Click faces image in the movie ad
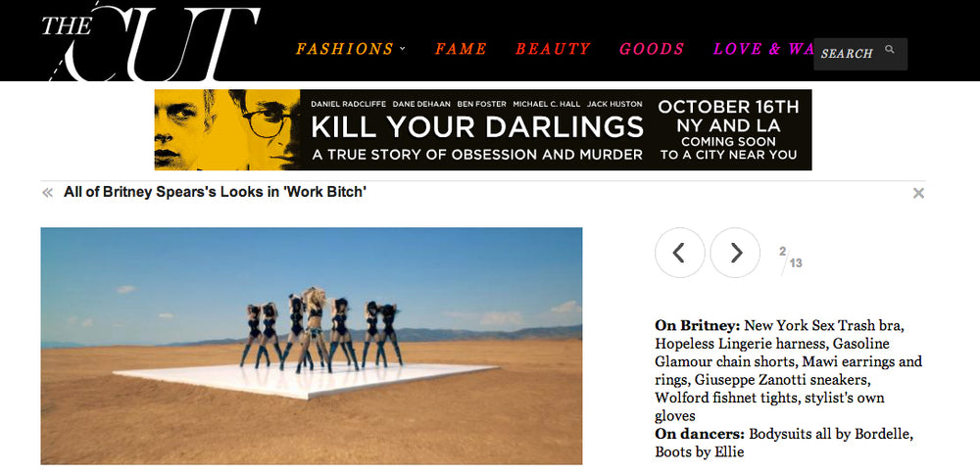Viewport: 980px width, 473px height. point(227,129)
